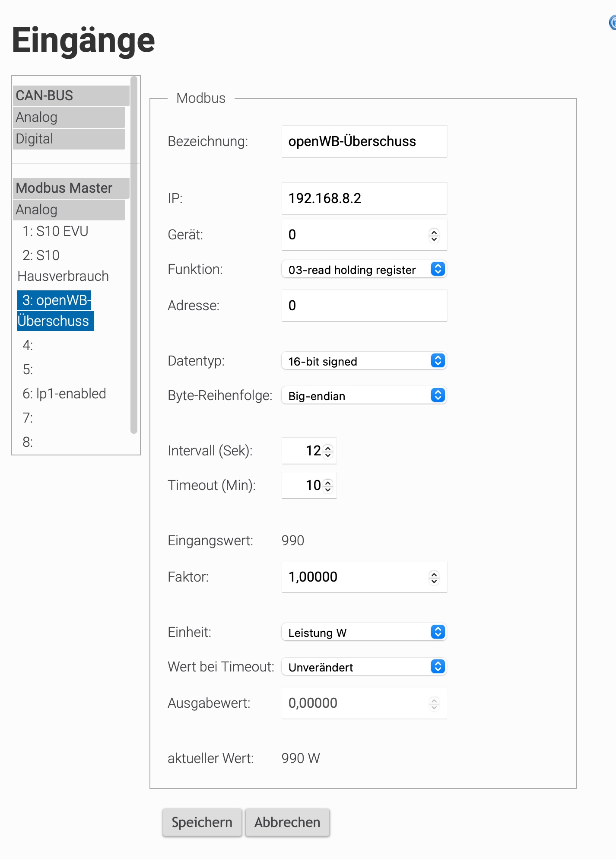The image size is (616, 859).
Task: Click the IP address field
Action: [x=364, y=199]
